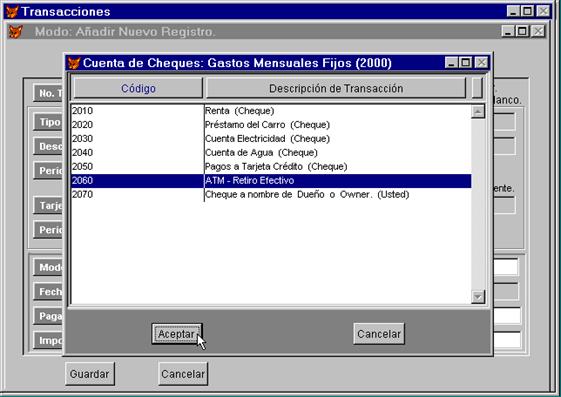Image resolution: width=561 pixels, height=397 pixels.
Task: Close the Transacciones window
Action: (543, 11)
